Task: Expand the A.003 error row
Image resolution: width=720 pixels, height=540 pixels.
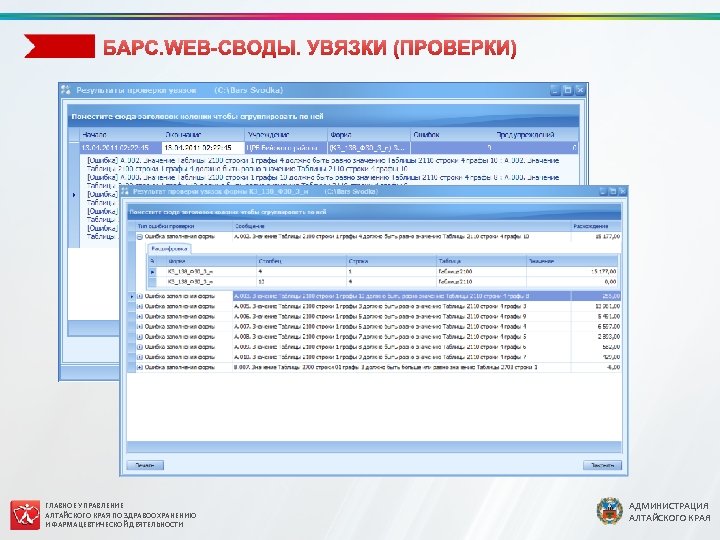Action: 140,297
